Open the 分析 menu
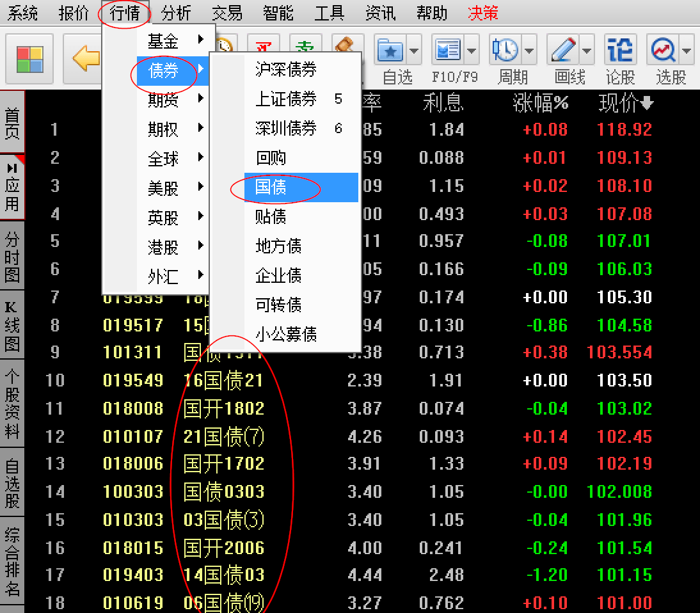Image resolution: width=700 pixels, height=613 pixels. pos(176,12)
